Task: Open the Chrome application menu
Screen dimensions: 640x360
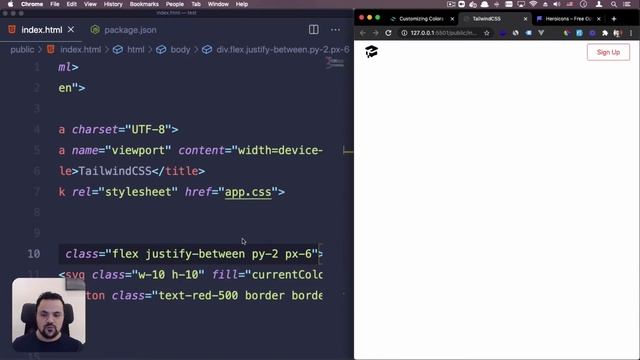Action: pyautogui.click(x=32, y=4)
